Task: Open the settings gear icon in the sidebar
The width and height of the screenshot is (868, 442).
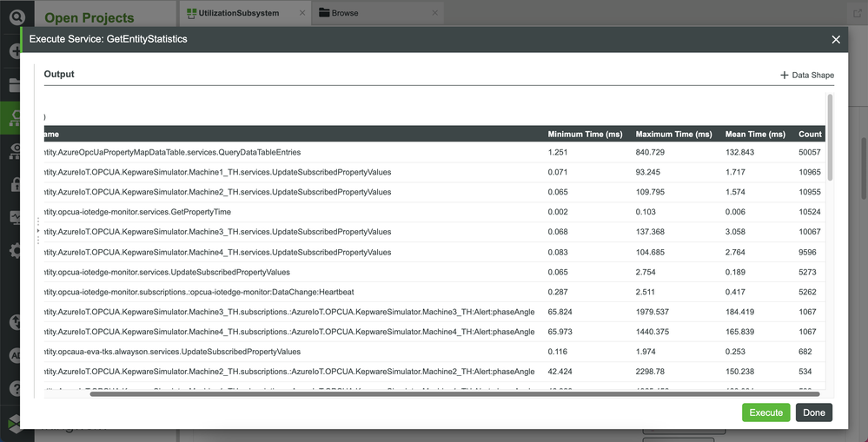Action: [x=15, y=251]
